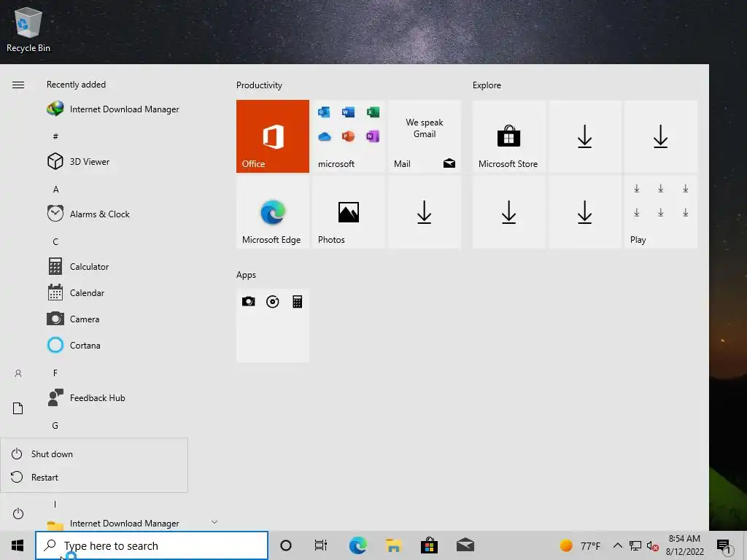Image resolution: width=747 pixels, height=560 pixels.
Task: Open the microsoft apps folder tile
Action: pos(348,136)
